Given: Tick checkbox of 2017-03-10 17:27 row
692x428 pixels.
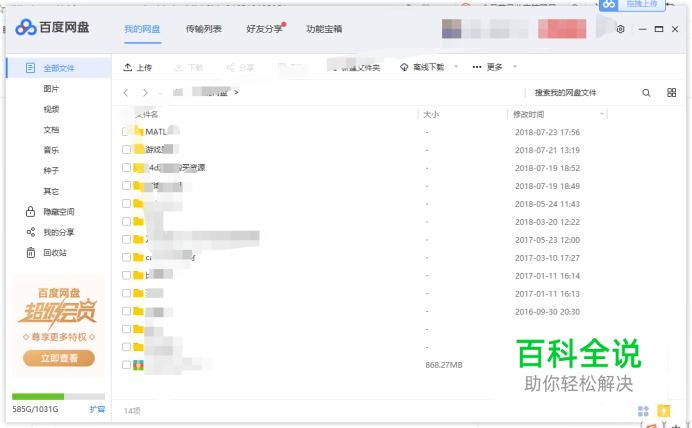Looking at the screenshot, I should (126, 257).
